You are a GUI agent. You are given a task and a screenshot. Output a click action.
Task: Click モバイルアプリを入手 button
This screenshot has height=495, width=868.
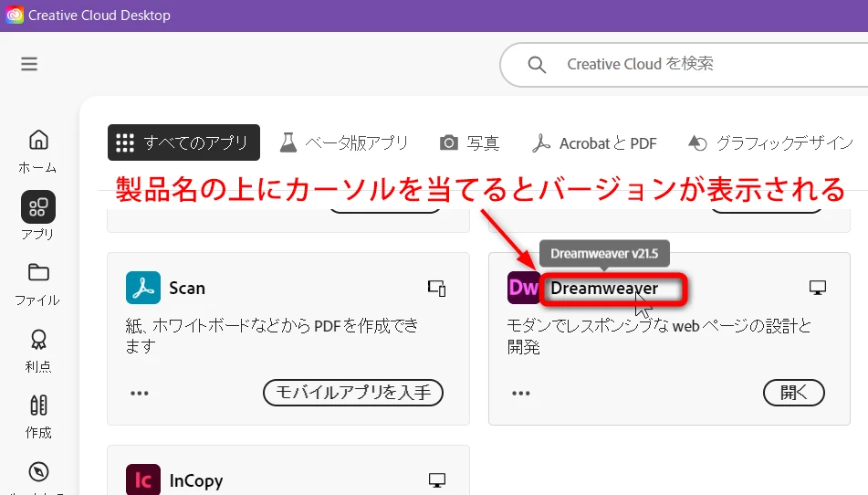click(353, 393)
